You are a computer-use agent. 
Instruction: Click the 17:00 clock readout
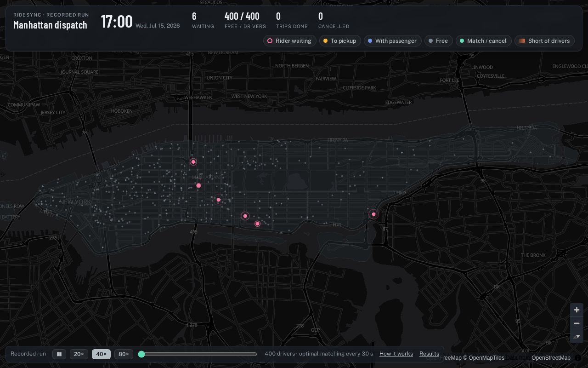click(x=117, y=22)
